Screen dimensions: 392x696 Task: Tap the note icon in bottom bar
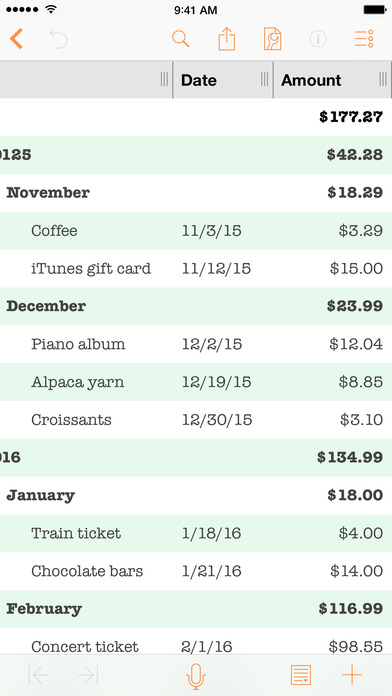click(301, 675)
